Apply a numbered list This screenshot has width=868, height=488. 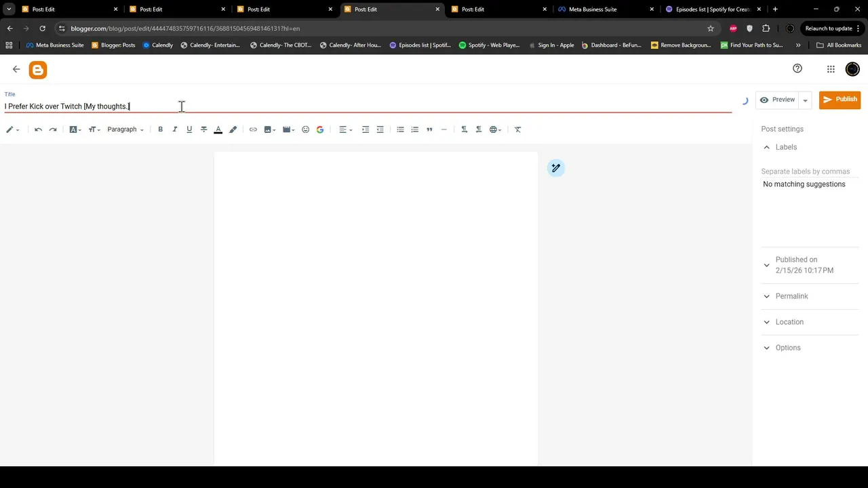414,129
